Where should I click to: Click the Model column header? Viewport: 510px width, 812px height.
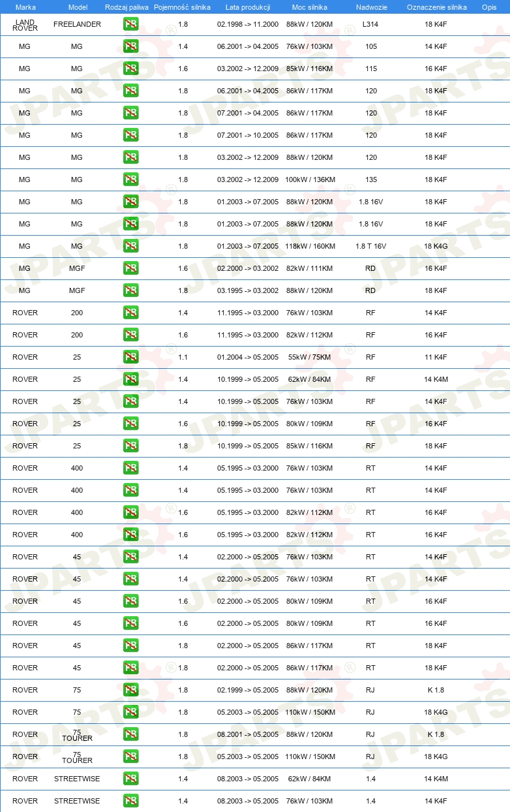(78, 7)
